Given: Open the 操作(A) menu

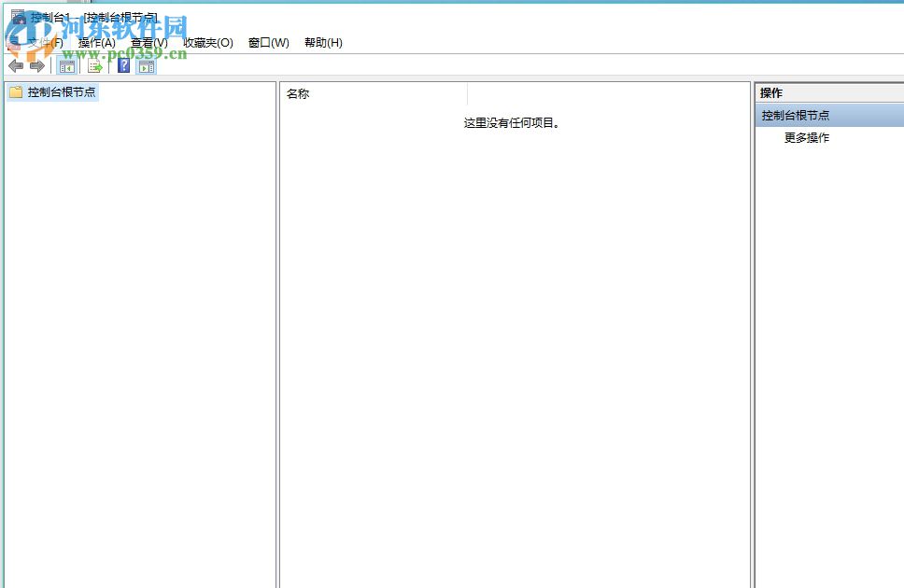Looking at the screenshot, I should [x=97, y=42].
